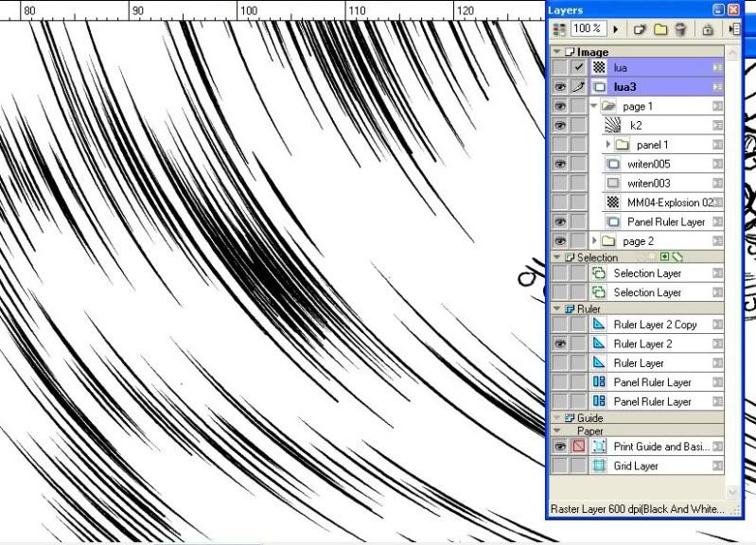Hide the lua3 layer
This screenshot has width=756, height=545.
click(x=560, y=87)
